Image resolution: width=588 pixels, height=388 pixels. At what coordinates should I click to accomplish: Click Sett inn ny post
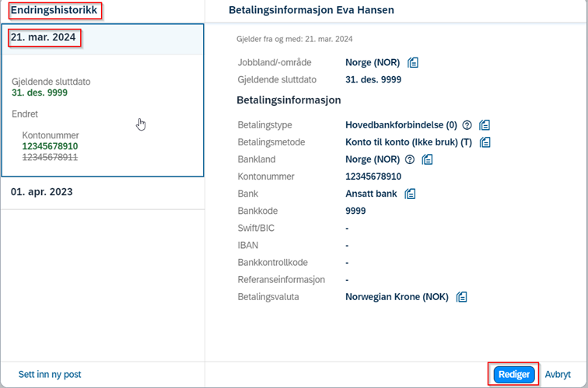(x=50, y=375)
